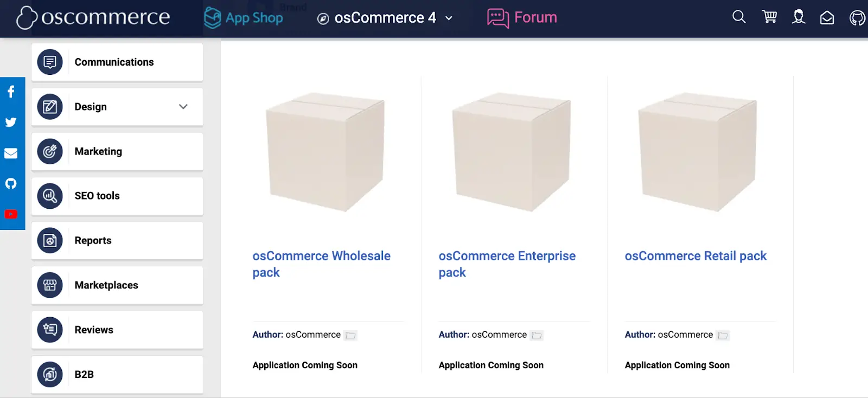Go to the Forum menu item

[x=522, y=18]
